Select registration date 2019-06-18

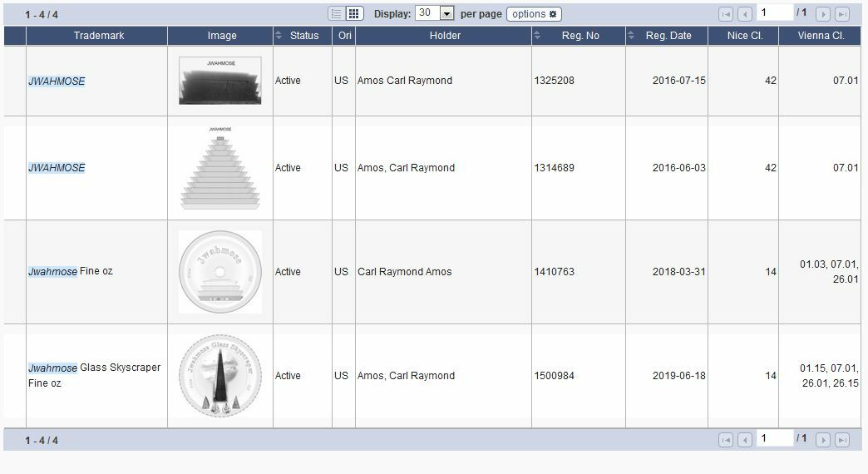pyautogui.click(x=679, y=375)
